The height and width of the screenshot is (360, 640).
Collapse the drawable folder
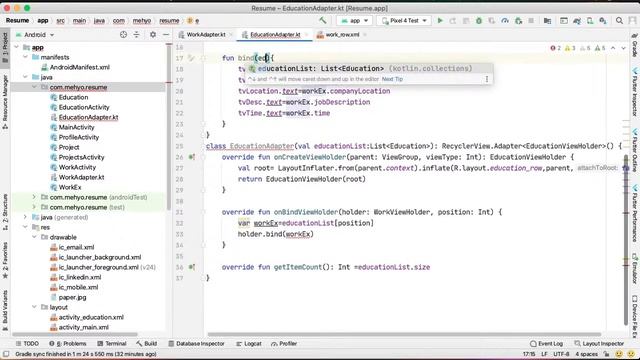[35, 237]
